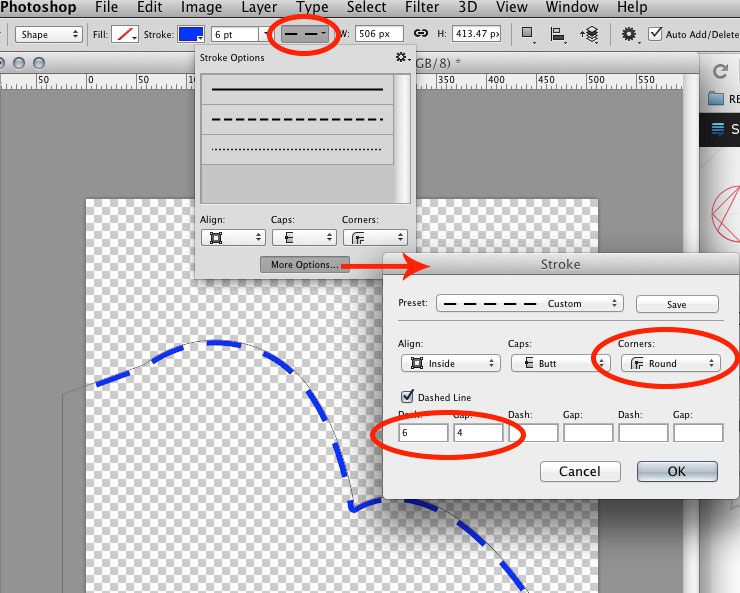Open the Layer menu
Image resolution: width=740 pixels, height=593 pixels.
click(x=259, y=7)
